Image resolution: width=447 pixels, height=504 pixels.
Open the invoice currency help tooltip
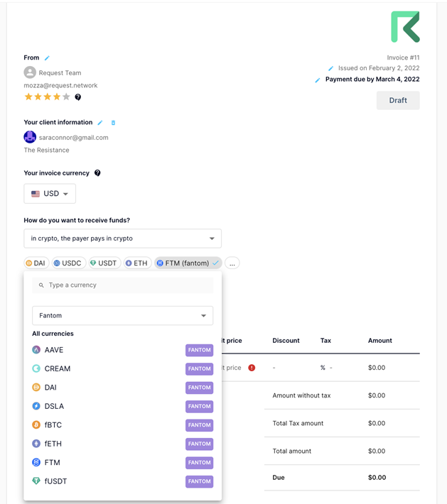(97, 173)
